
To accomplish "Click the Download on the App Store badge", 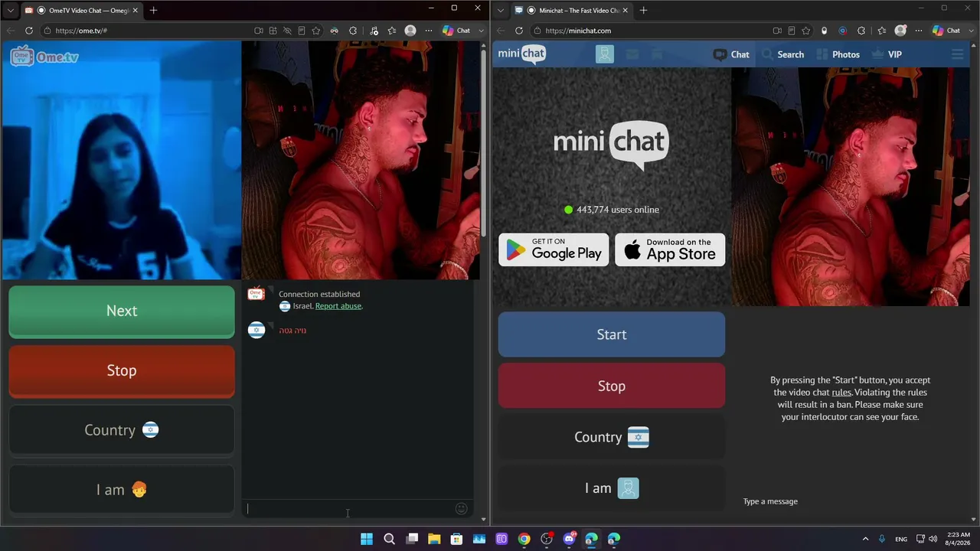I will click(x=670, y=249).
